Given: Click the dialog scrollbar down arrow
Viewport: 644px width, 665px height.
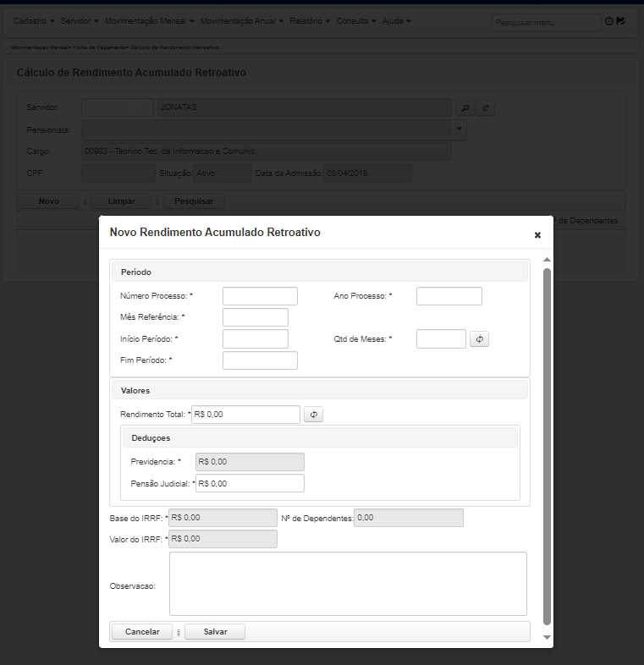Looking at the screenshot, I should [x=548, y=637].
